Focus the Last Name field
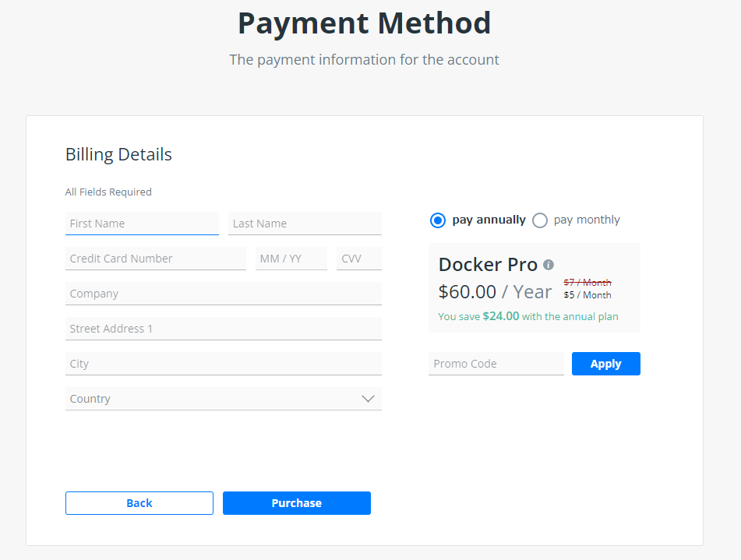Viewport: 741px width, 560px height. click(305, 224)
